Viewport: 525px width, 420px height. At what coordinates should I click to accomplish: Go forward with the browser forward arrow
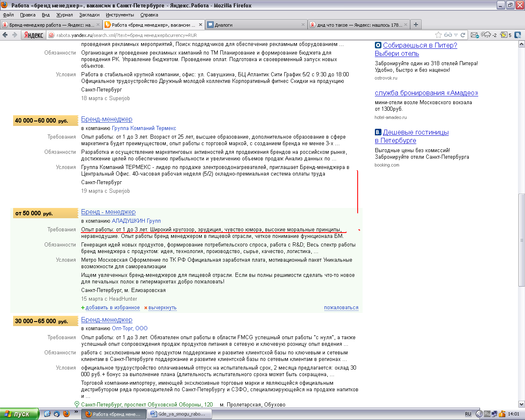pos(15,35)
